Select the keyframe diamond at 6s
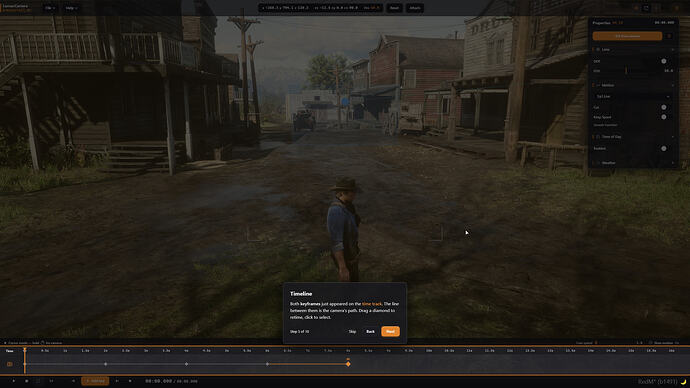 (267, 364)
